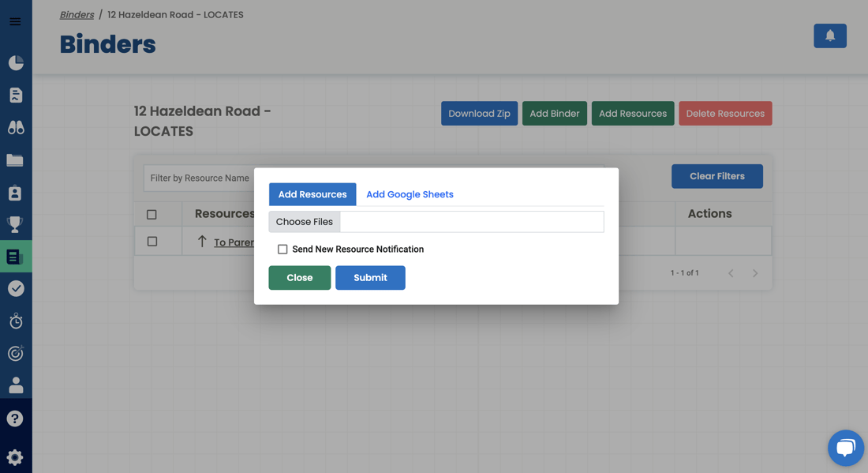Click the empty file name field beside Choose Files
Screen dimensions: 868x473
click(x=472, y=222)
